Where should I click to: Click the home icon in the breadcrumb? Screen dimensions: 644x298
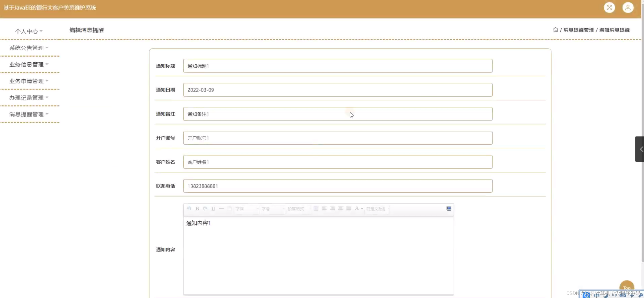555,29
